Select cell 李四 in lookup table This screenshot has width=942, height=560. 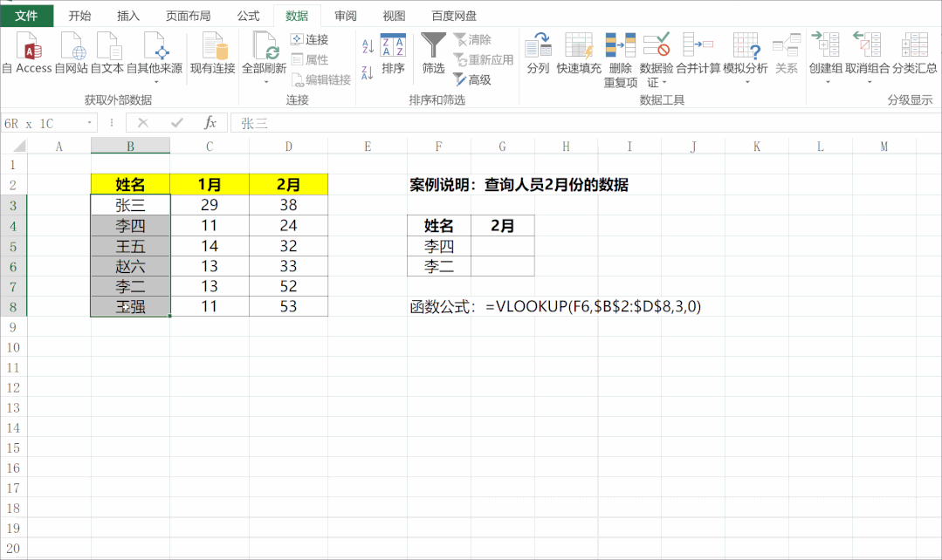[x=439, y=246]
